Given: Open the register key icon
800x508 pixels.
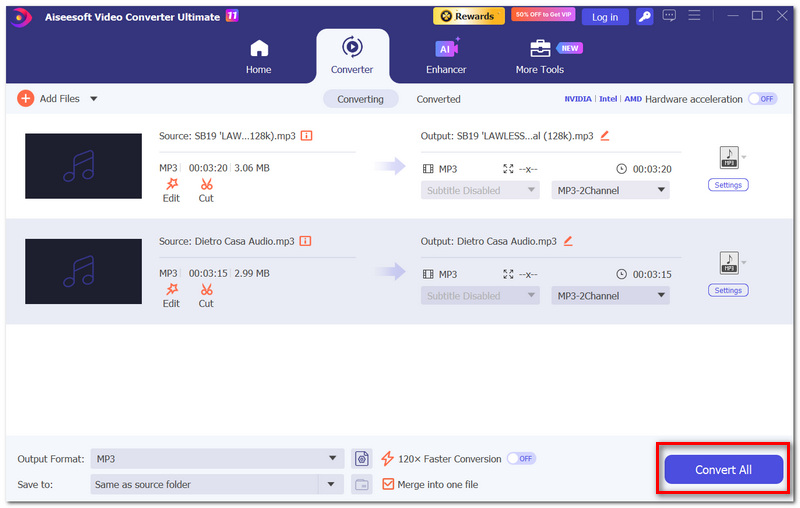Looking at the screenshot, I should pyautogui.click(x=644, y=17).
